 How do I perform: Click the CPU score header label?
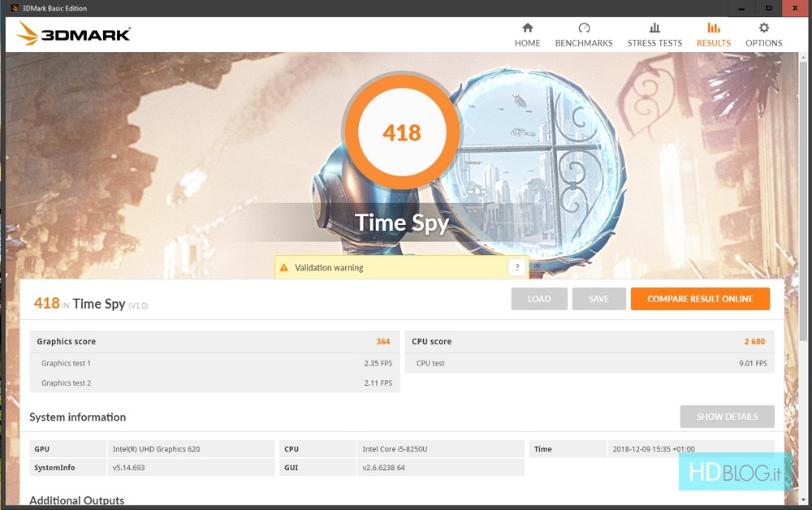tap(431, 342)
